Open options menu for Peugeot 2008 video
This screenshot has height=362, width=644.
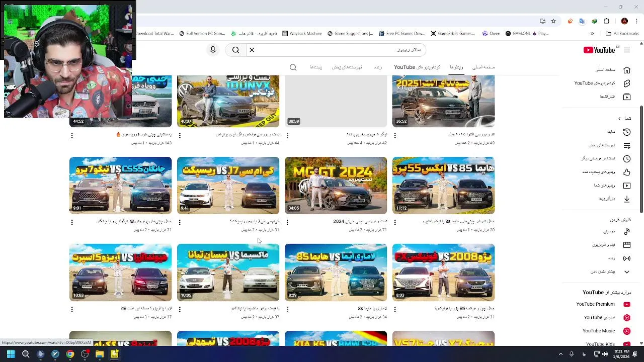(x=395, y=309)
